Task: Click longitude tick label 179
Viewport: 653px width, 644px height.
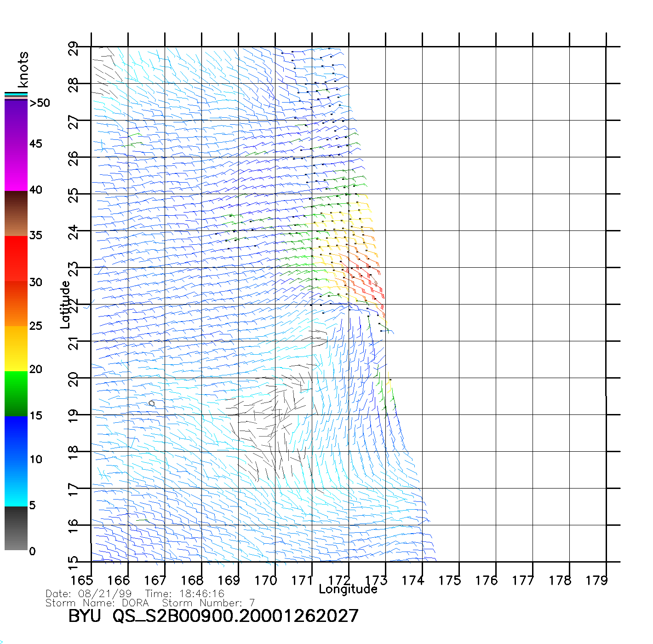Action: pyautogui.click(x=596, y=581)
